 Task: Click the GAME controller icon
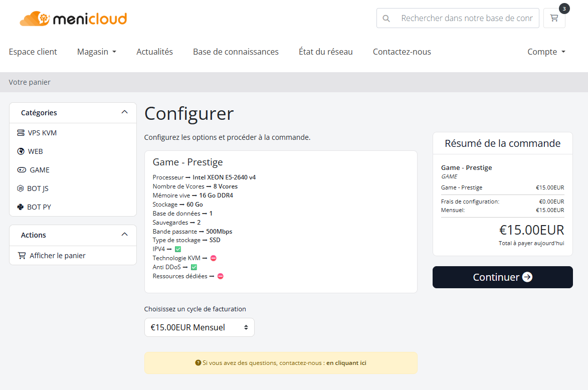[22, 170]
